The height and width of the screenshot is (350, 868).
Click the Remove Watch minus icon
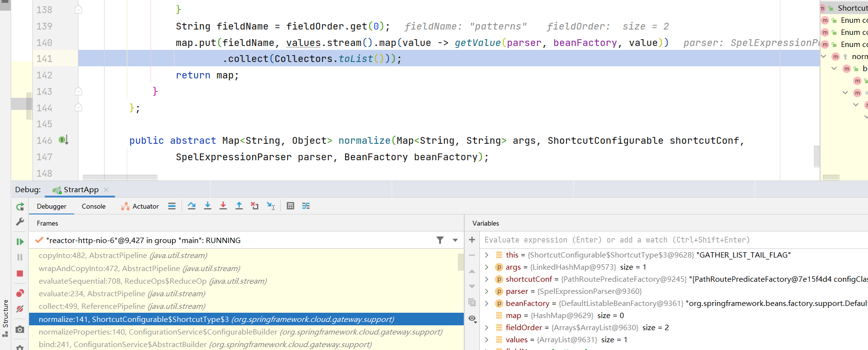472,255
